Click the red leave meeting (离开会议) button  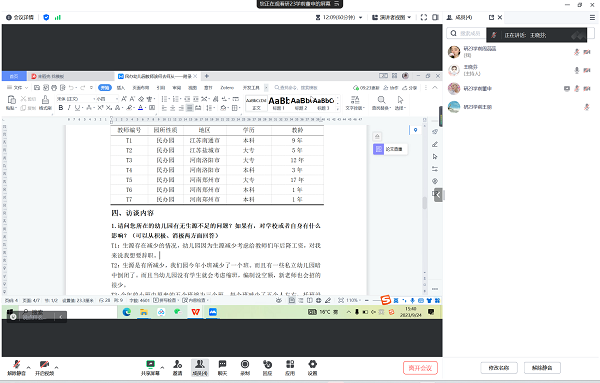420,368
